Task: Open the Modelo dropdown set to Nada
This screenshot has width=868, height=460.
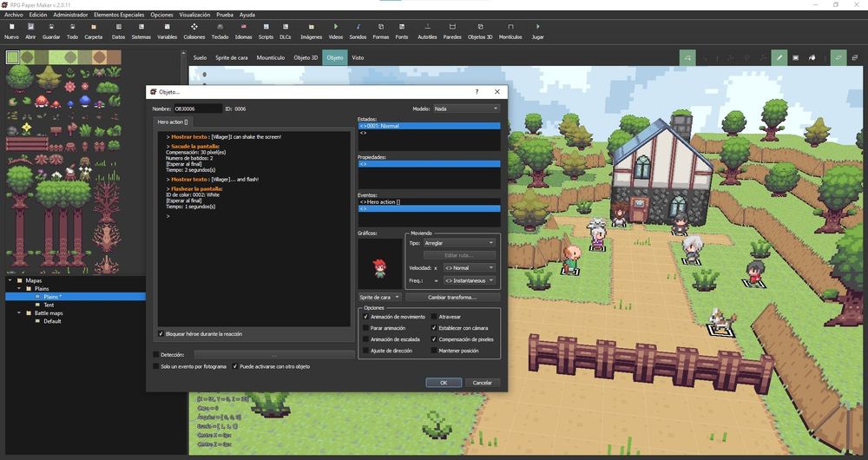Action: [466, 108]
